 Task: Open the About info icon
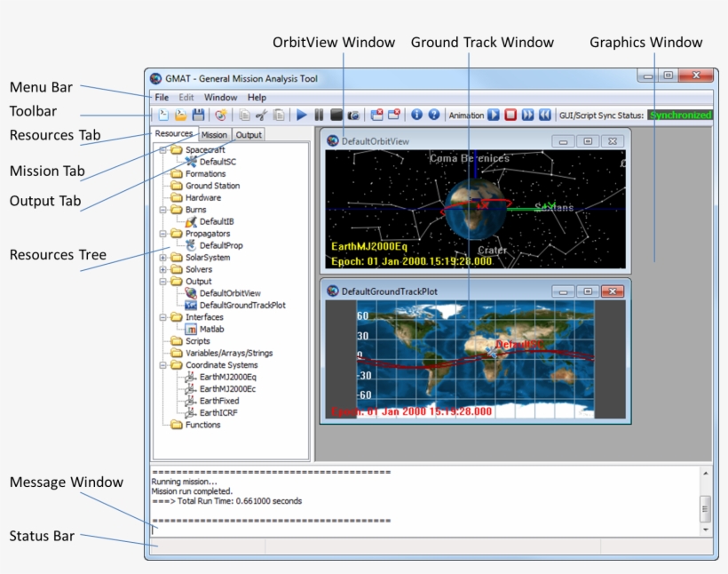pyautogui.click(x=416, y=115)
